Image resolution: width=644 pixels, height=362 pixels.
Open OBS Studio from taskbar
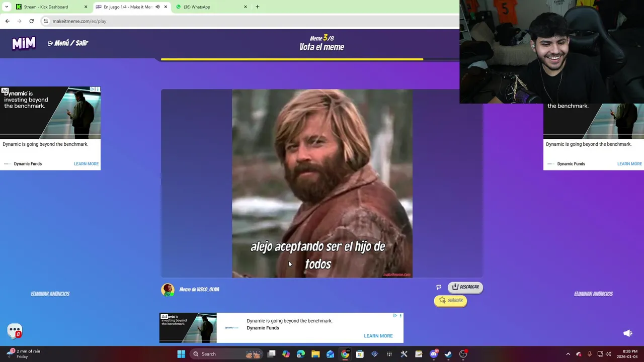click(463, 354)
